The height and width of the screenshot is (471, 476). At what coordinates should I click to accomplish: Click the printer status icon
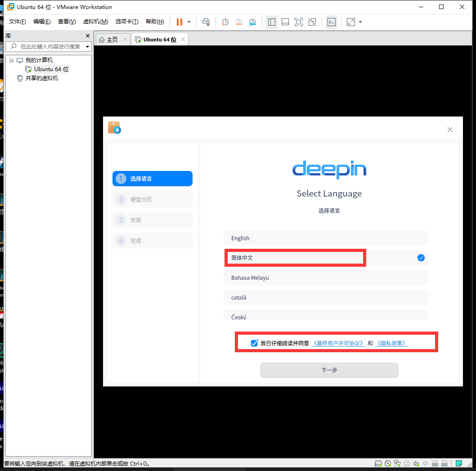tap(407, 463)
